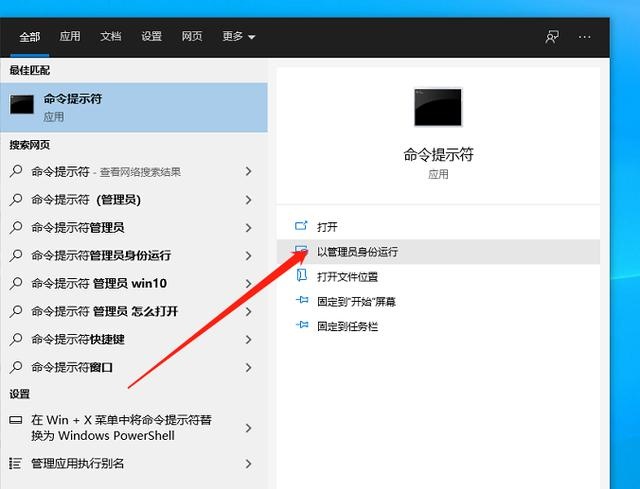Expand chevron for 管理员 怎么打开 row
Viewport: 640px width, 489px height.
pyautogui.click(x=248, y=311)
